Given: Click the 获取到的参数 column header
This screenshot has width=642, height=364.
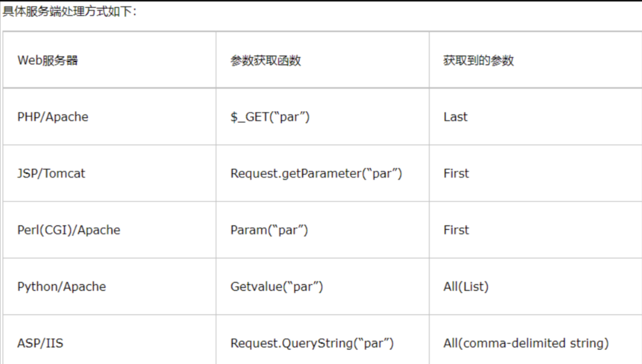Looking at the screenshot, I should [x=478, y=60].
